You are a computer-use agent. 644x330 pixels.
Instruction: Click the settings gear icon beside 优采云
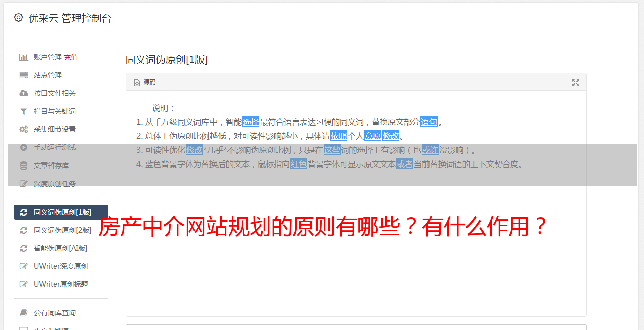(x=19, y=18)
